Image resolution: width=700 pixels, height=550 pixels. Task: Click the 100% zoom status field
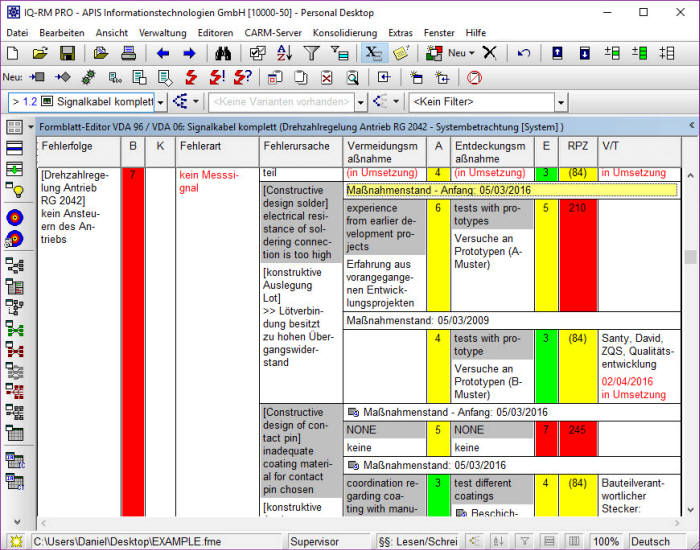coord(606,542)
